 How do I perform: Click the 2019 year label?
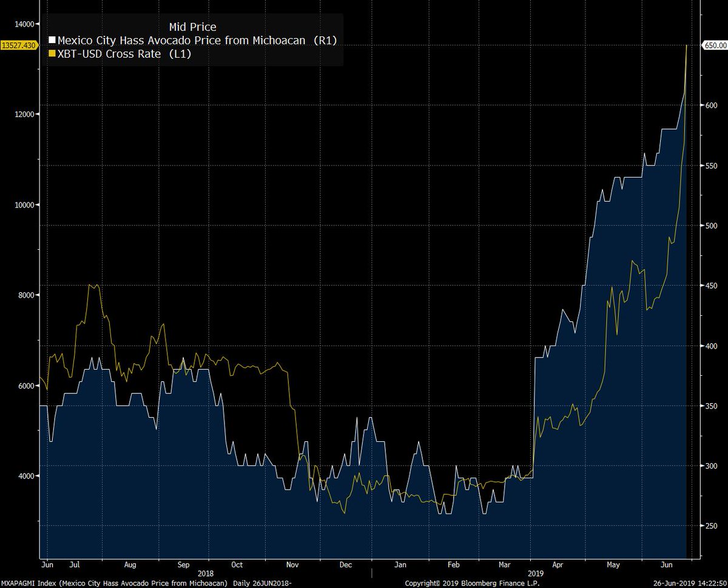[x=536, y=572]
